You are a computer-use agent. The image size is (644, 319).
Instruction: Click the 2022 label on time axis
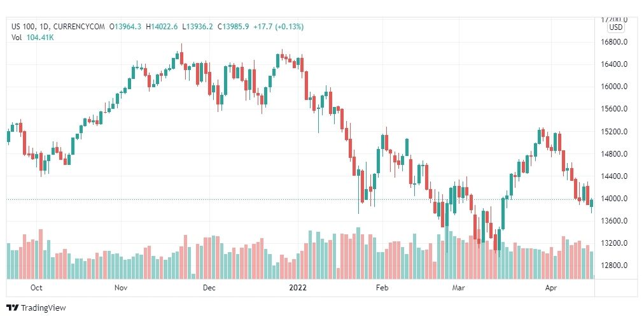click(x=298, y=287)
